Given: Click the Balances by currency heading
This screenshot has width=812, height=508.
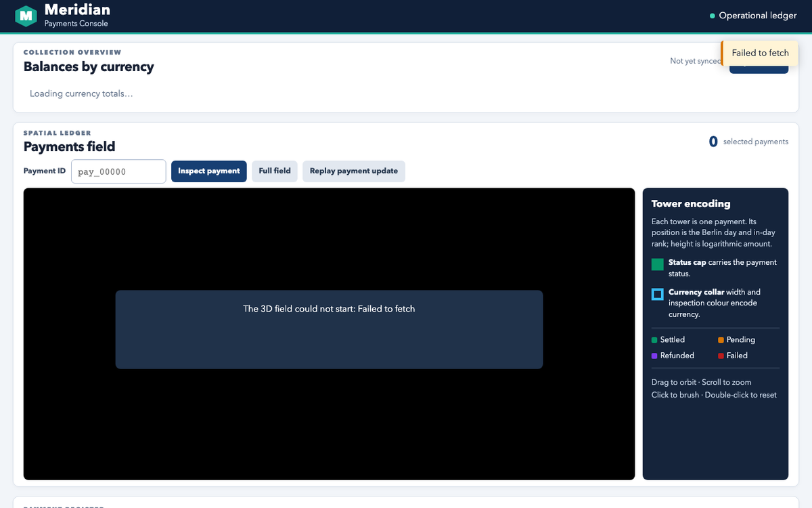Looking at the screenshot, I should tap(89, 66).
